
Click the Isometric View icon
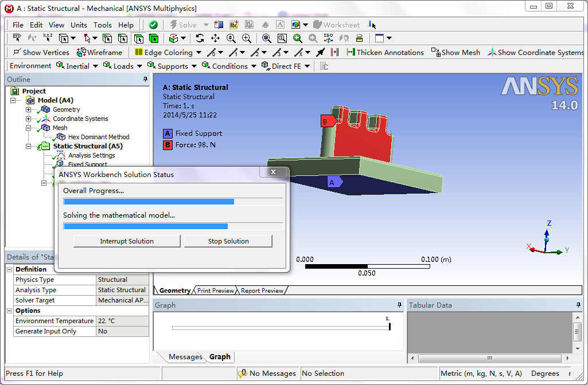[x=329, y=38]
